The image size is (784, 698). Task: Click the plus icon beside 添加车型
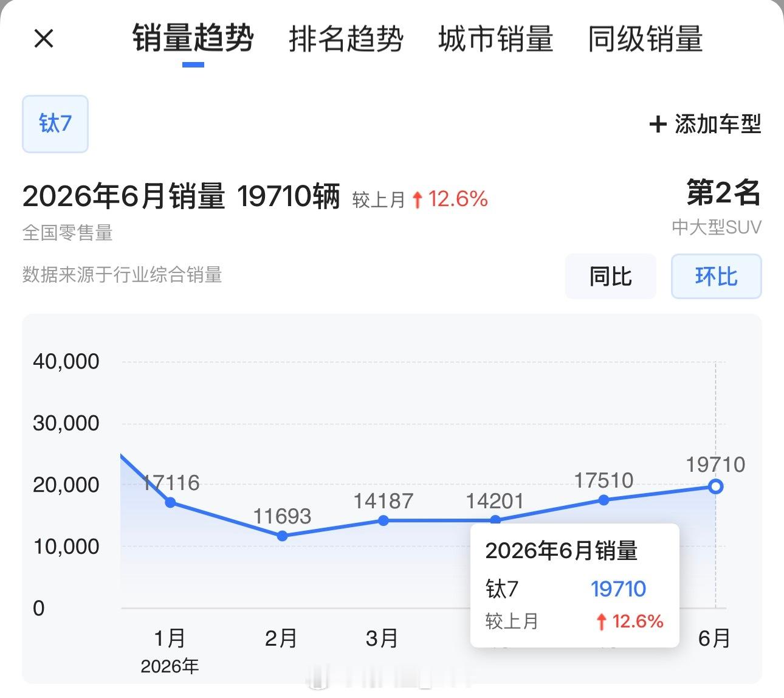[658, 125]
